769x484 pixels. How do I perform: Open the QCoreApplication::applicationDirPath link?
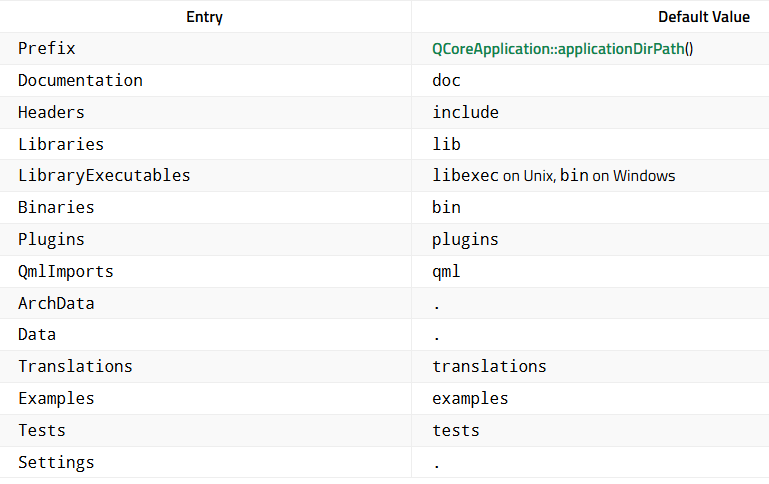click(558, 48)
